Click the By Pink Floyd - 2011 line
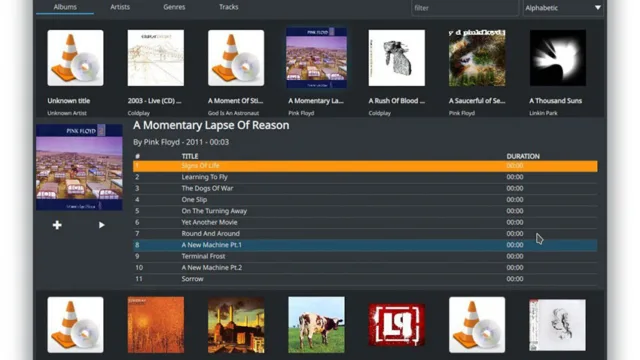 [181, 142]
